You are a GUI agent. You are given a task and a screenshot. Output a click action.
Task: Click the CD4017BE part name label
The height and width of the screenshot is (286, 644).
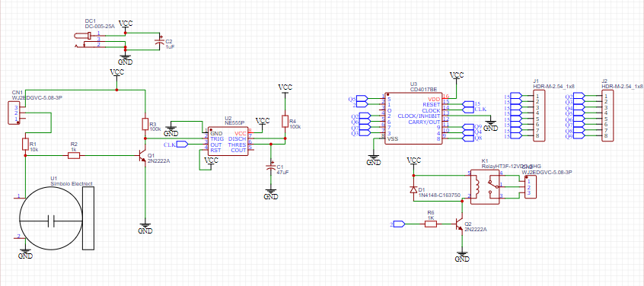pyautogui.click(x=423, y=89)
